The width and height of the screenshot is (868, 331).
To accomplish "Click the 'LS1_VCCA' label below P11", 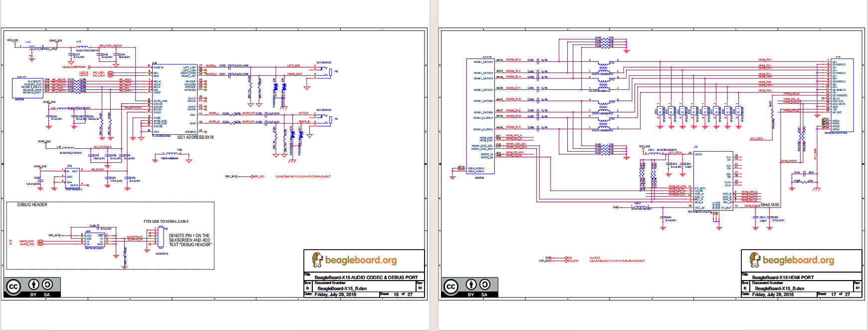I will pyautogui.click(x=756, y=139).
